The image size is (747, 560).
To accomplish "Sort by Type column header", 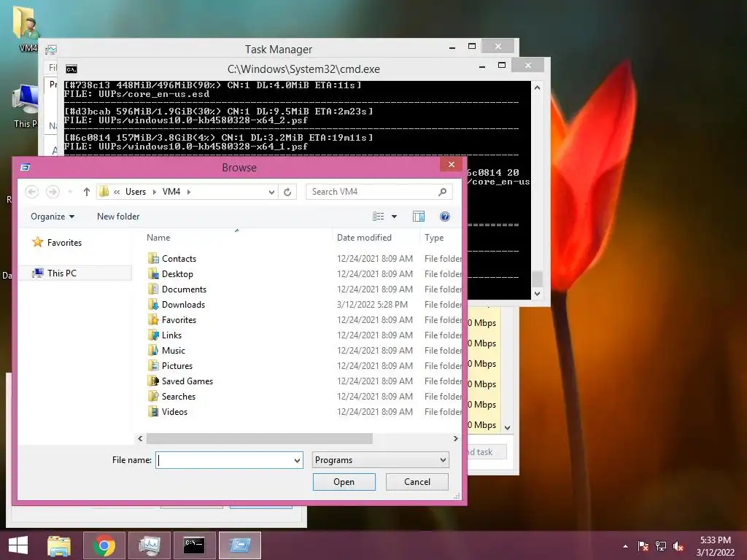I will [x=434, y=238].
